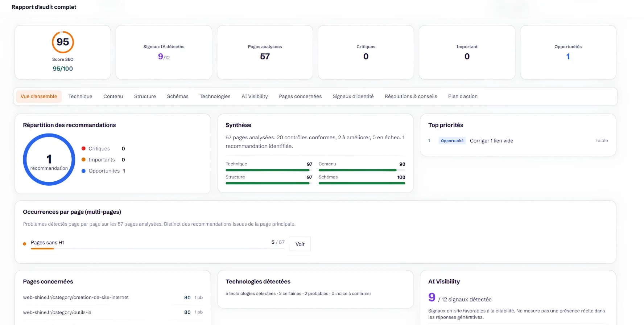The image size is (644, 325).
Task: Select the Structure tab
Action: point(145,96)
